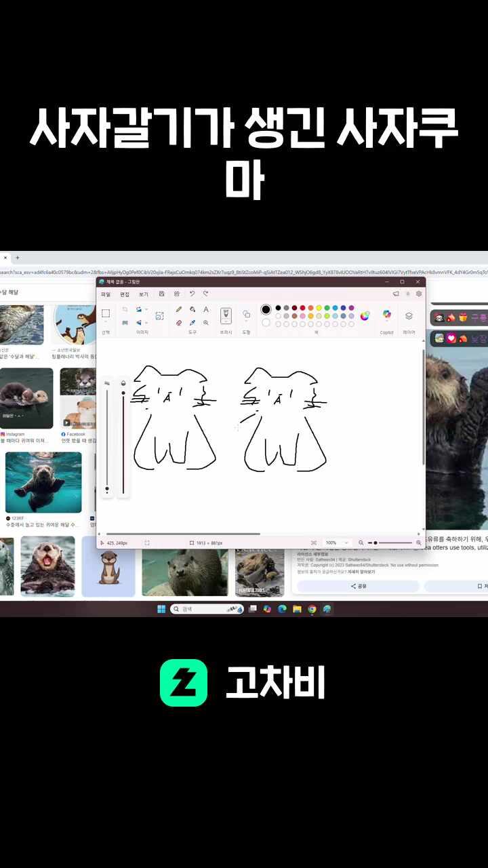Select the Pencil tool
The height and width of the screenshot is (868, 488).
click(179, 309)
